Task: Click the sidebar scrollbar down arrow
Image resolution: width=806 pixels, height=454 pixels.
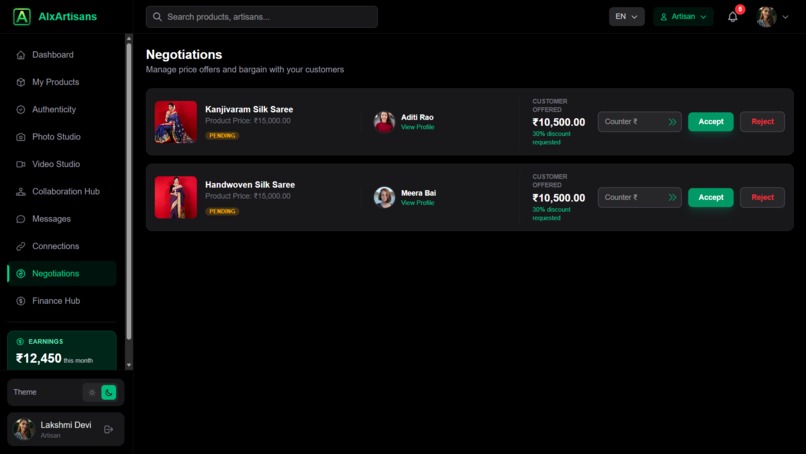Action: pos(129,365)
